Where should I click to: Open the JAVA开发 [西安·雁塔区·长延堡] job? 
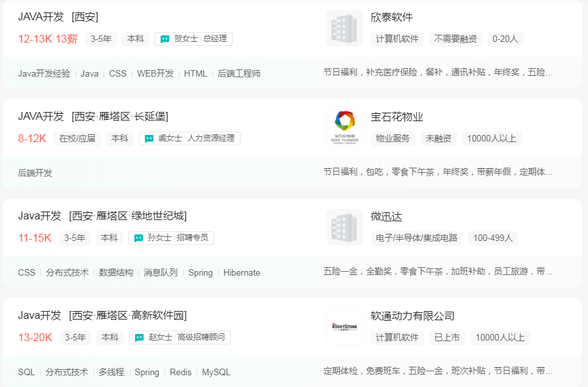pyautogui.click(x=93, y=117)
